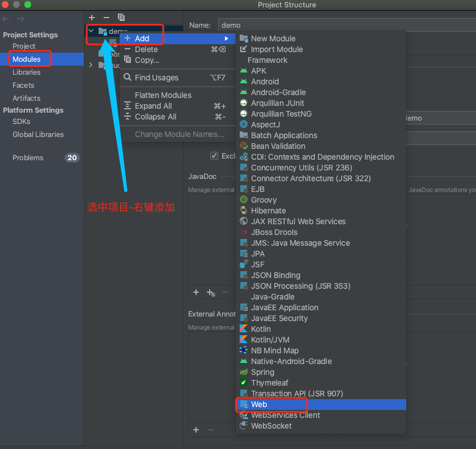
Task: Click JavaDoc list add plus button
Action: point(196,292)
